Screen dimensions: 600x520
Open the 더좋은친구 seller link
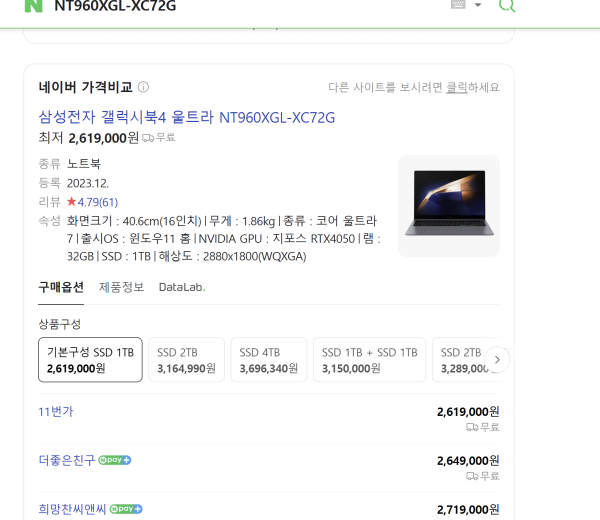[x=67, y=460]
